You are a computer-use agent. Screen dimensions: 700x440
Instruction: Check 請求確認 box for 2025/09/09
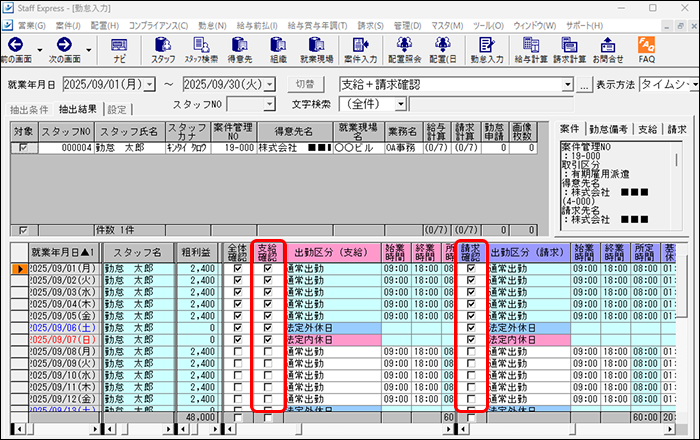pos(471,364)
